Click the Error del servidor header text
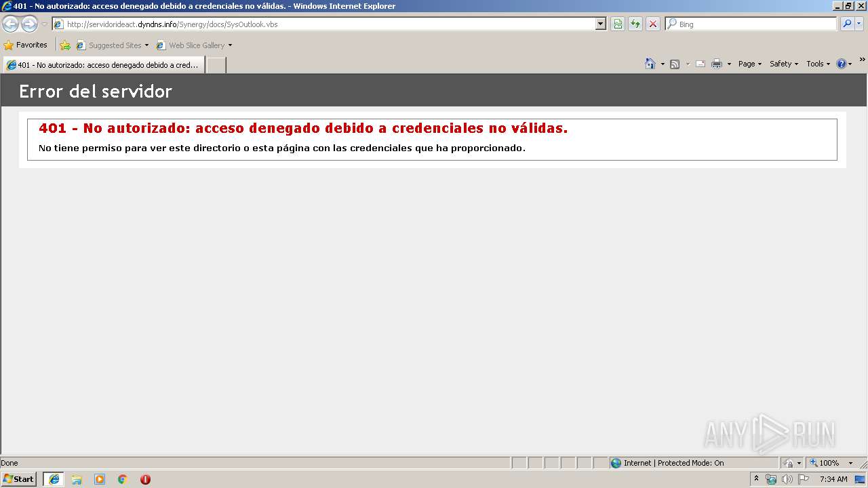The width and height of the screenshot is (868, 488). [x=96, y=91]
